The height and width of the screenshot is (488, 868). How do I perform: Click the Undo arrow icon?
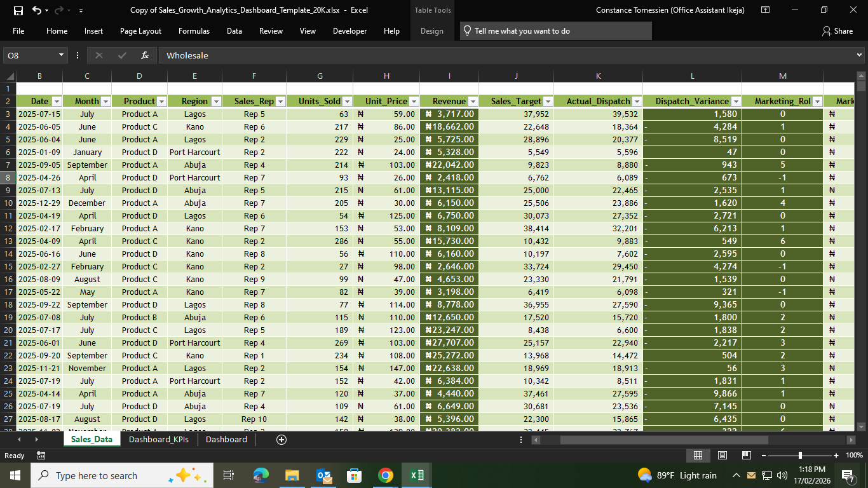point(37,10)
